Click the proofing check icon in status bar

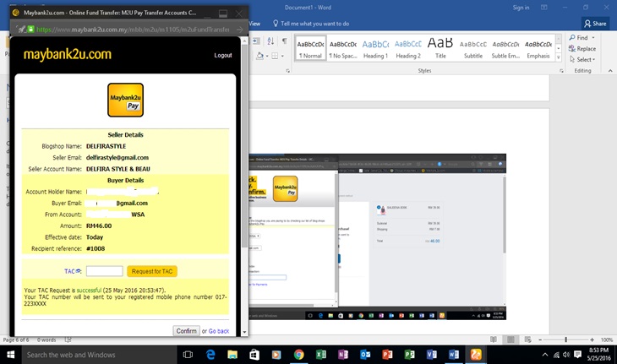click(x=68, y=340)
